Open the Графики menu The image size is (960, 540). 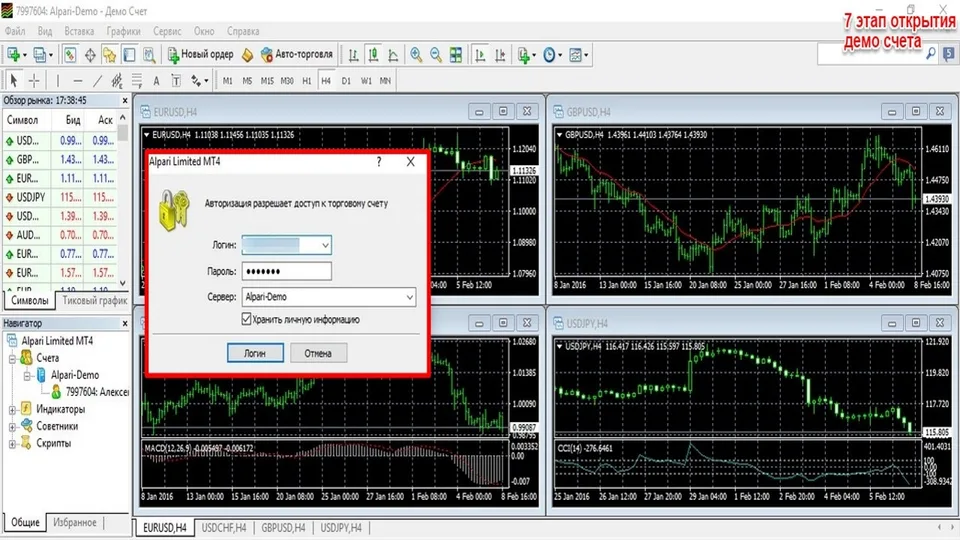124,31
